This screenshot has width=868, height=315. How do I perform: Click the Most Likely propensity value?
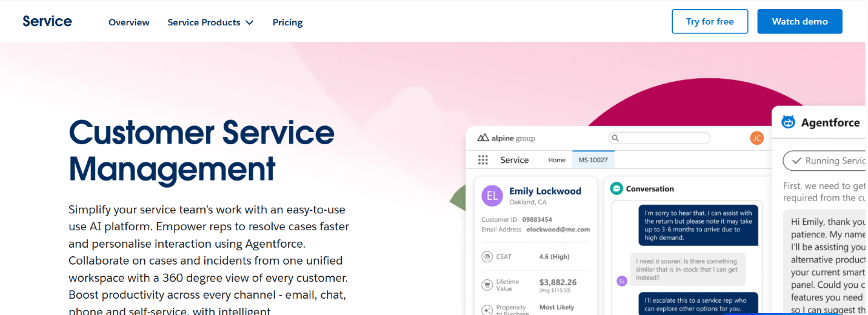click(556, 307)
